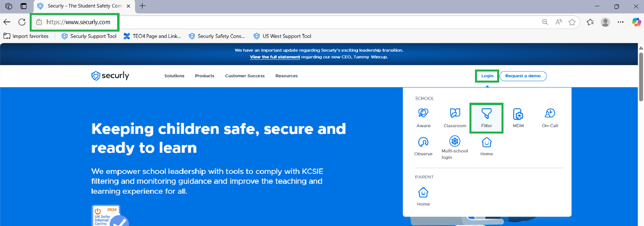Open a new browser tab

click(142, 6)
